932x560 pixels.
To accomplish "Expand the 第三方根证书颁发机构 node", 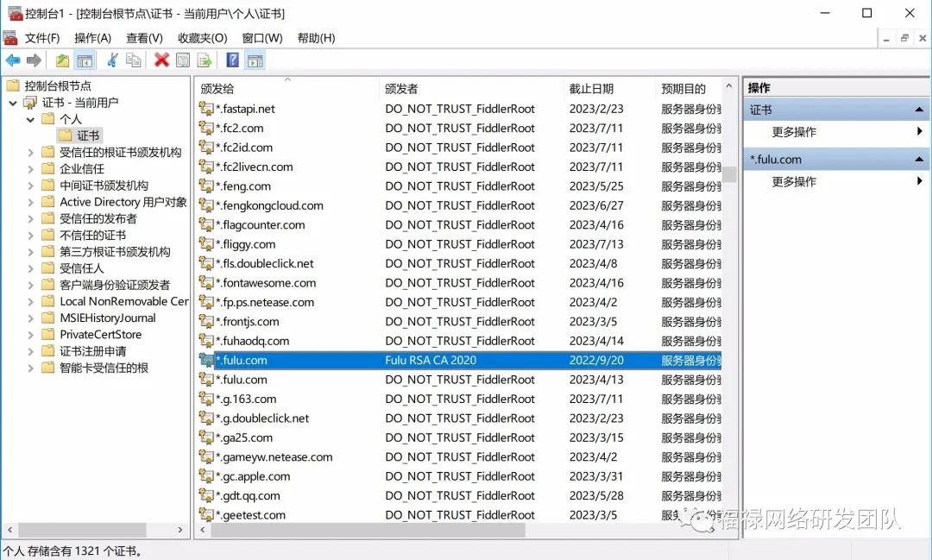I will click(x=30, y=251).
